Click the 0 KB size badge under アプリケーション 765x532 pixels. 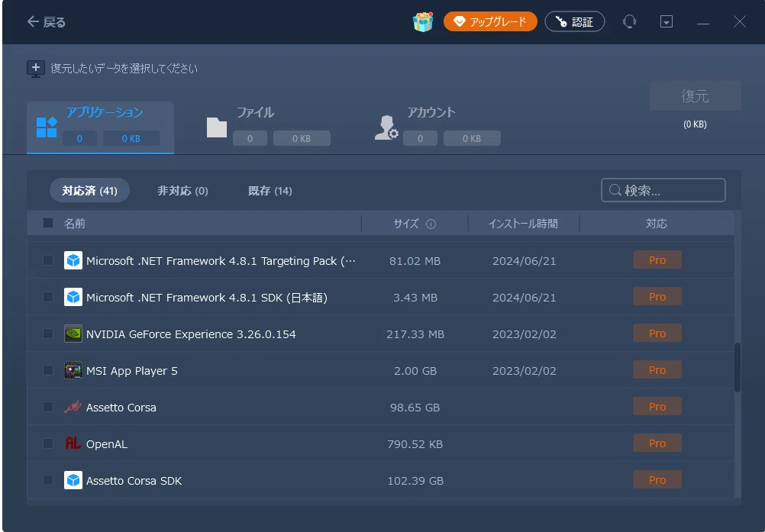pyautogui.click(x=131, y=138)
